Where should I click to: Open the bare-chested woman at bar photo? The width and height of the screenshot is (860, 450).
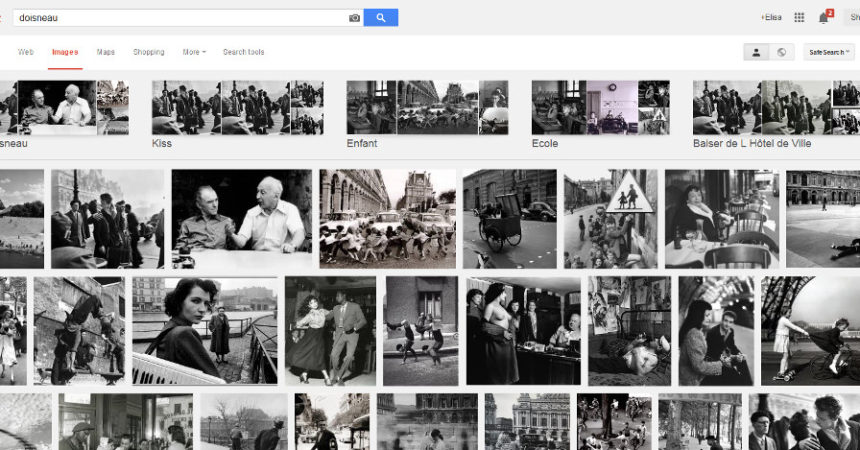coord(523,330)
